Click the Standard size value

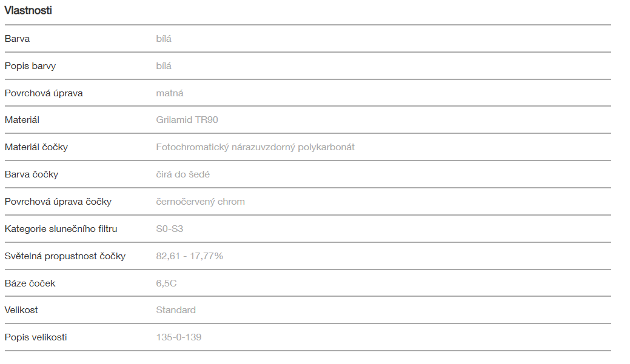click(x=176, y=310)
